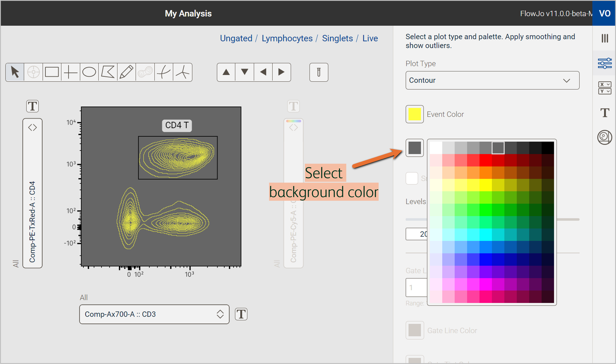Select the curved quadrant gate tool
This screenshot has height=364, width=616.
(x=164, y=72)
